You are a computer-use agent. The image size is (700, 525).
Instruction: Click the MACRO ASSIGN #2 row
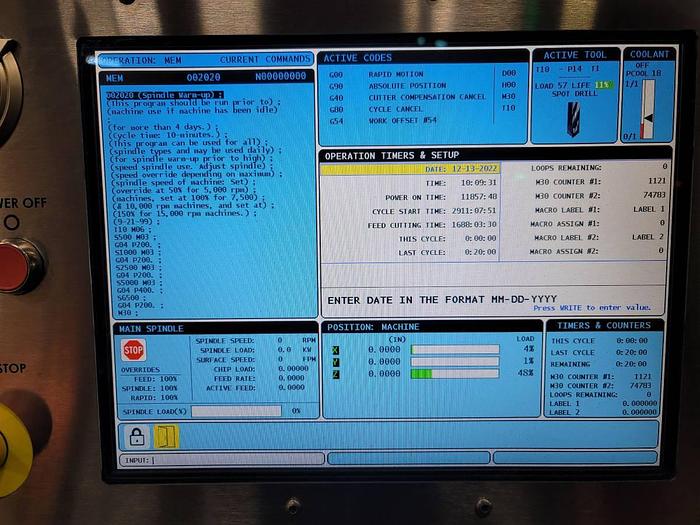point(597,251)
